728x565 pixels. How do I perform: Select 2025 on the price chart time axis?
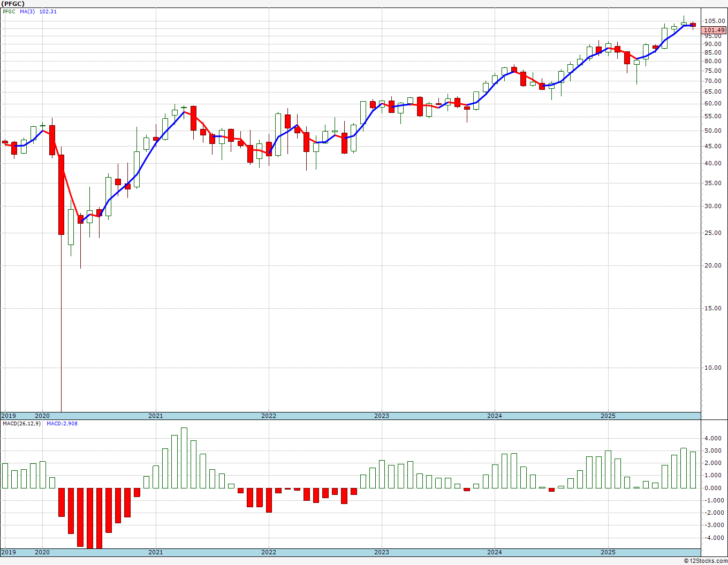[608, 416]
